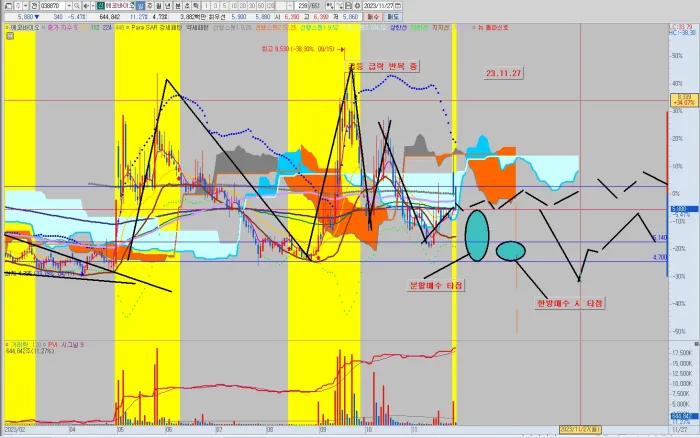This screenshot has height=438, width=700.
Task: Click the stock code field 038870
Action: [52, 6]
